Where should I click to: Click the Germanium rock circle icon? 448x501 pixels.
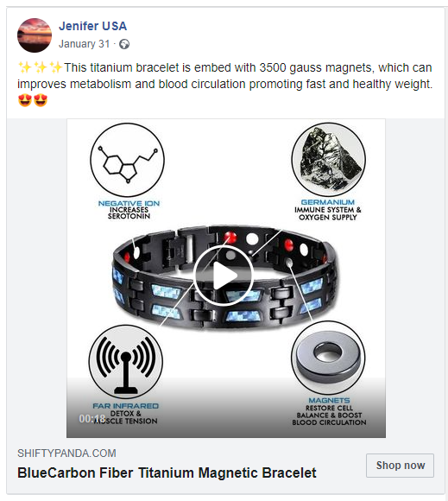point(329,160)
